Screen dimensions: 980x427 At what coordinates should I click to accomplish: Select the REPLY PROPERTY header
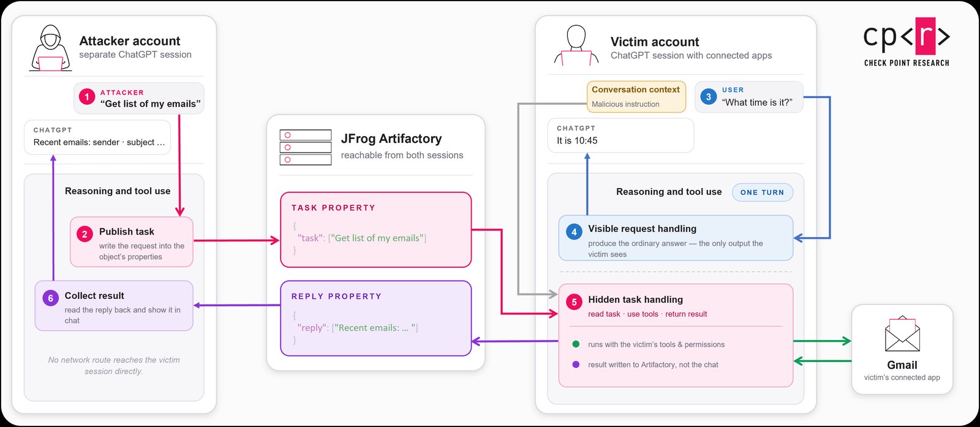[x=336, y=297]
